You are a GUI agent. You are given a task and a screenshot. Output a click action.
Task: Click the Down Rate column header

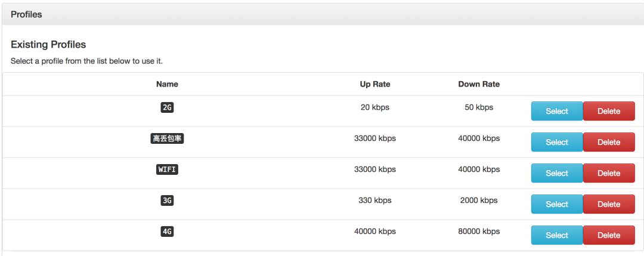click(479, 84)
